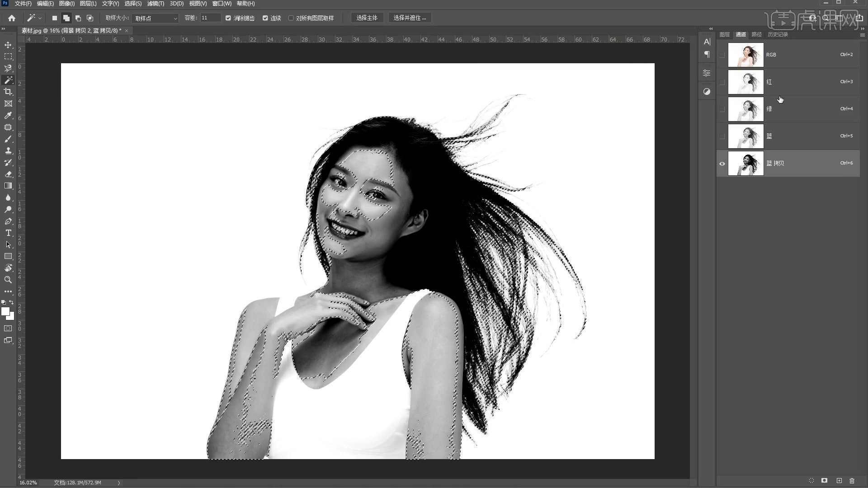The image size is (868, 488).
Task: Select the Frame tool
Action: pos(8,103)
